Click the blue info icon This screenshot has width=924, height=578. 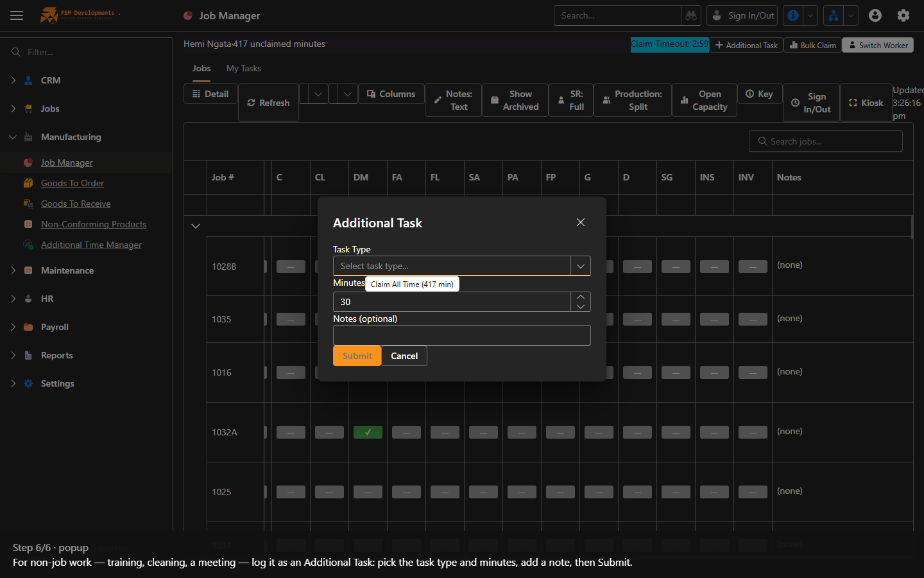[x=793, y=15]
